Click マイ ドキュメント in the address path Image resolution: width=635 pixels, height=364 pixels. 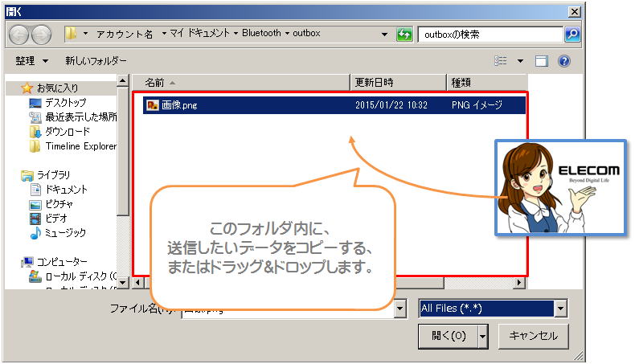pyautogui.click(x=199, y=33)
